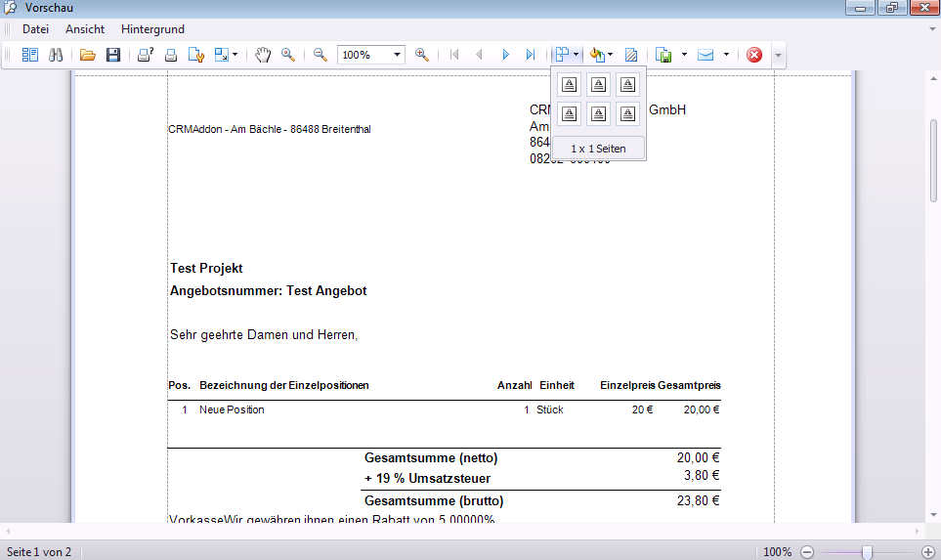Click the vertical scrollbar thumb
Image resolution: width=941 pixels, height=560 pixels.
click(933, 160)
